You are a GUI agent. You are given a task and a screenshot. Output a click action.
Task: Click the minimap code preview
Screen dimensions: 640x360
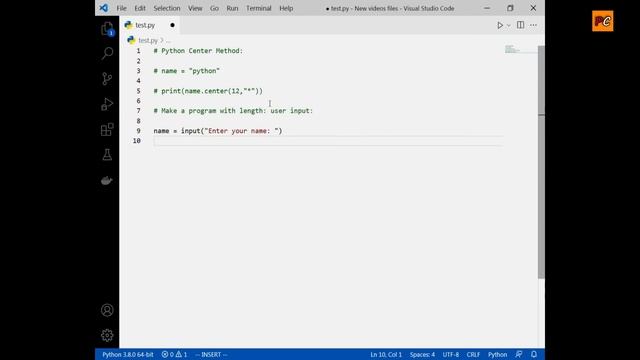[x=512, y=49]
